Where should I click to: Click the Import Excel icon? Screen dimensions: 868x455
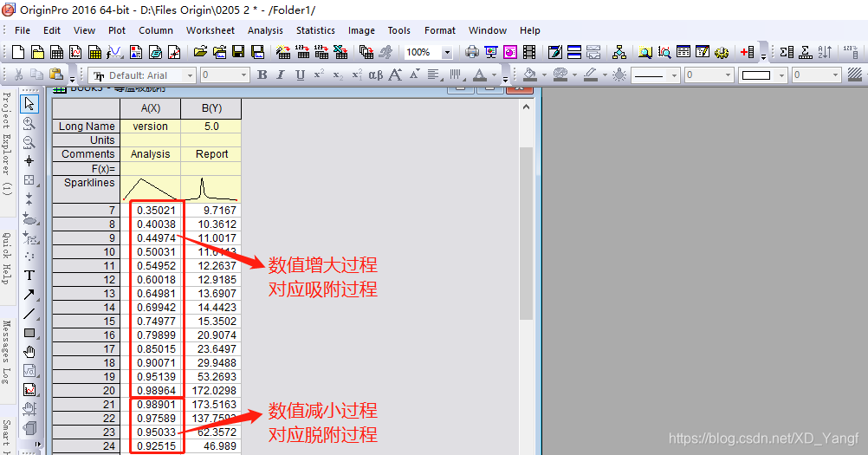click(340, 52)
